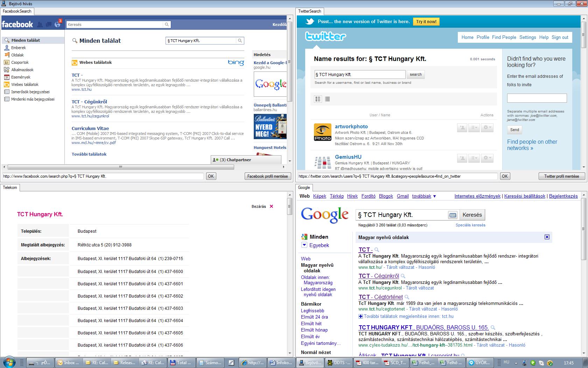The image size is (588, 368).
Task: Expand 'További találatok megjelenítése innen: tct.hu'
Action: click(406, 316)
